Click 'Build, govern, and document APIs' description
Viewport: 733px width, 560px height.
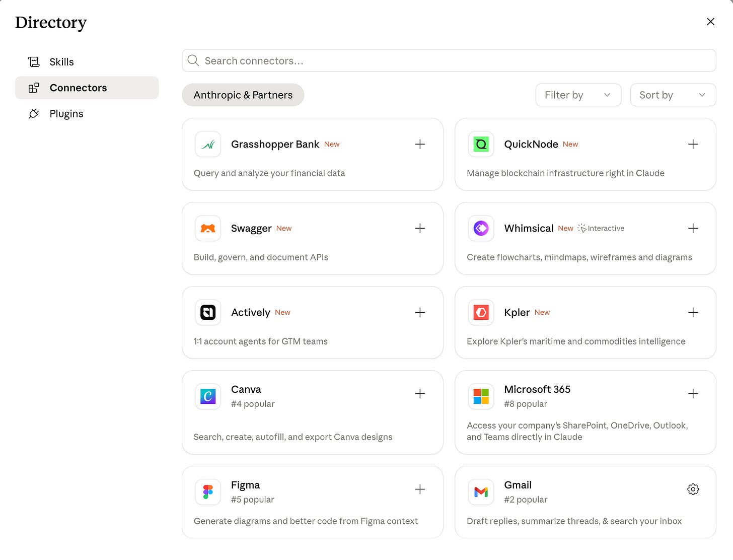coord(261,257)
